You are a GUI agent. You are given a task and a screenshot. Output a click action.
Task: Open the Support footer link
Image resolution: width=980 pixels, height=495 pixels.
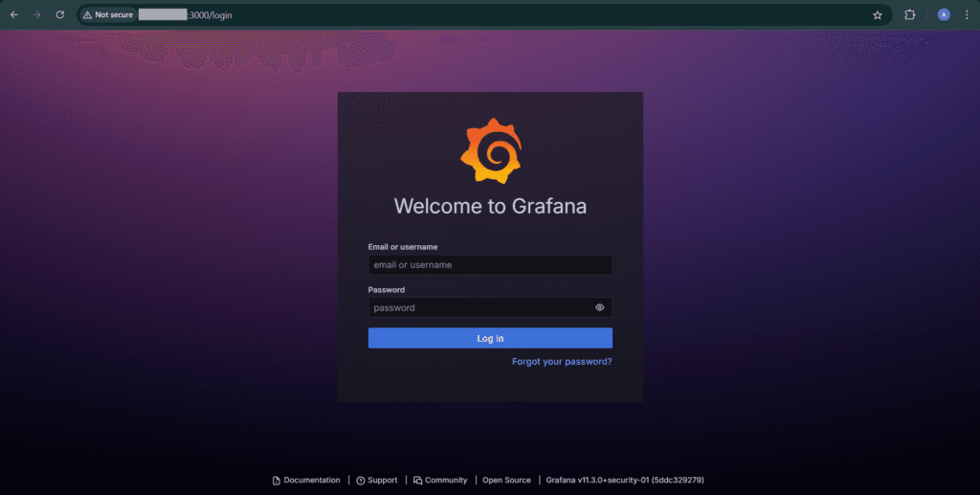tap(377, 480)
